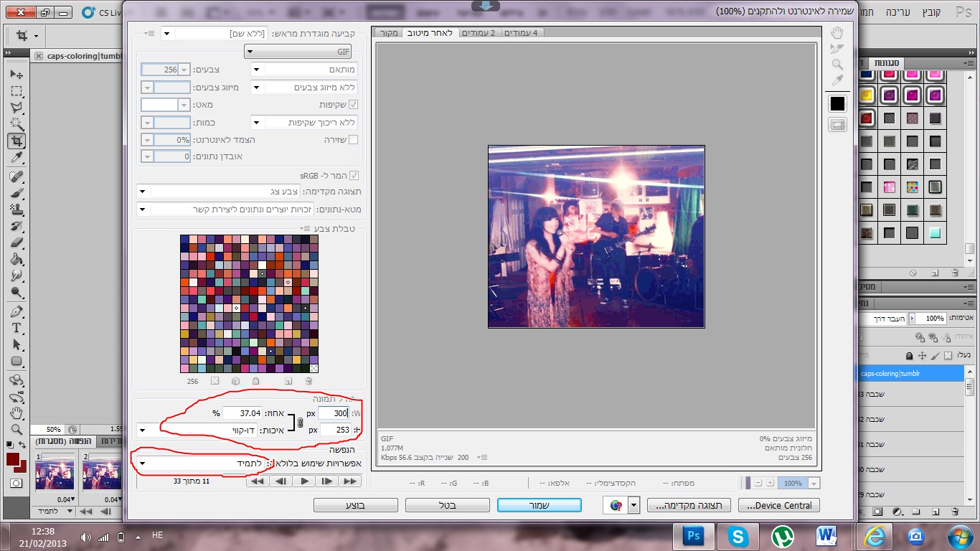Toggle the convert to sRGB checkbox
Viewport: 980px width, 551px height.
tap(353, 175)
